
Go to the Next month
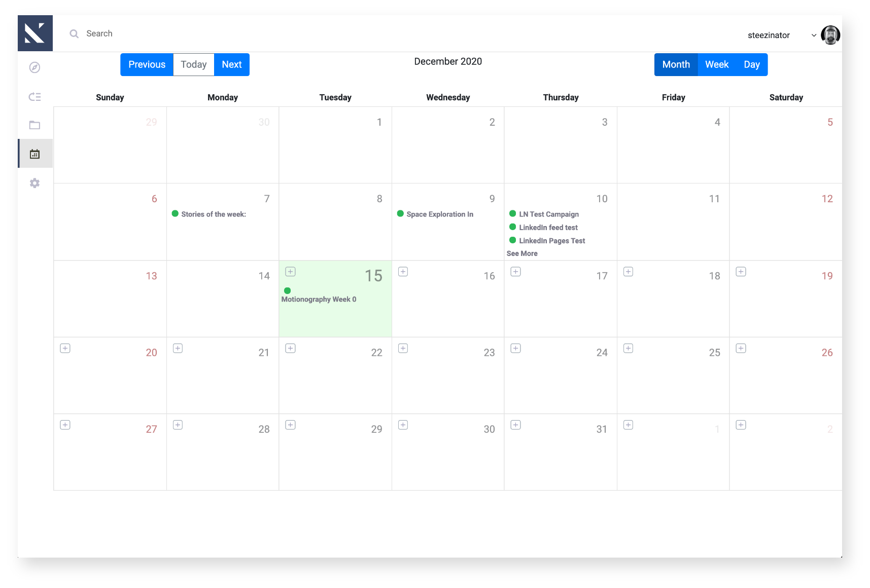[x=232, y=64]
